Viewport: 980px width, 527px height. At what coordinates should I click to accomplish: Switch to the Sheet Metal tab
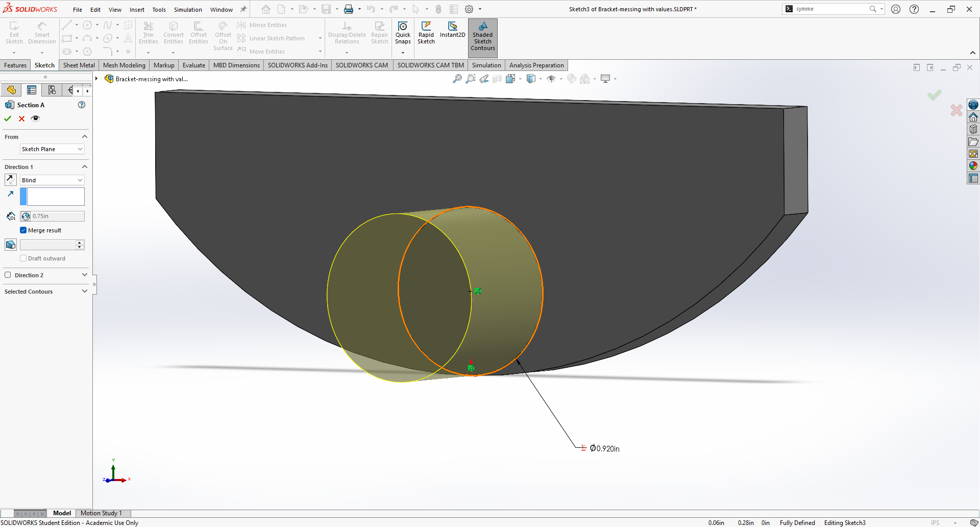coord(79,65)
